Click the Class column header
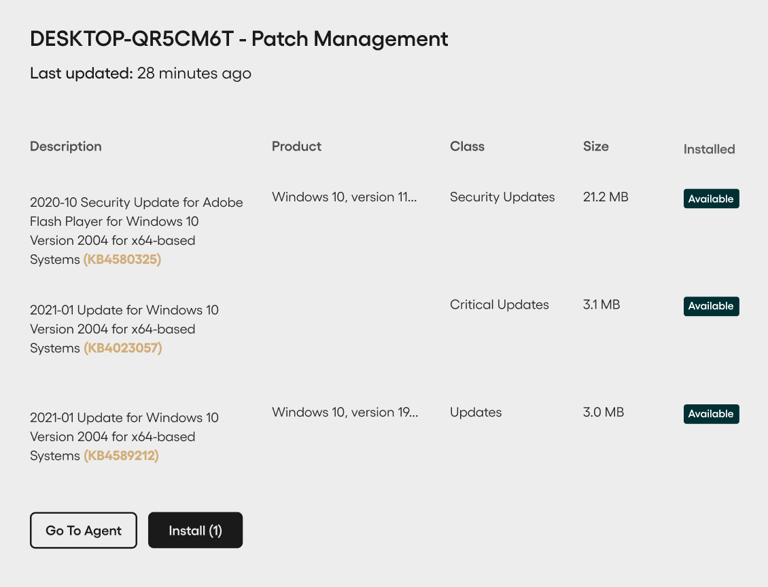768x587 pixels. point(467,146)
